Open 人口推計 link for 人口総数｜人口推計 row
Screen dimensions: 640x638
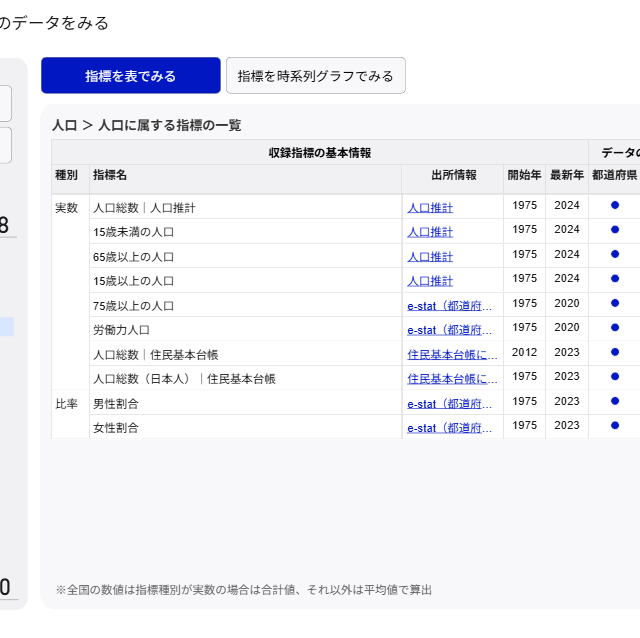click(x=430, y=208)
